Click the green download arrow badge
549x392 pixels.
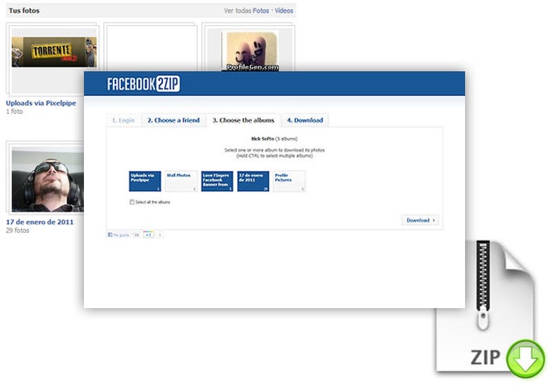pos(526,358)
